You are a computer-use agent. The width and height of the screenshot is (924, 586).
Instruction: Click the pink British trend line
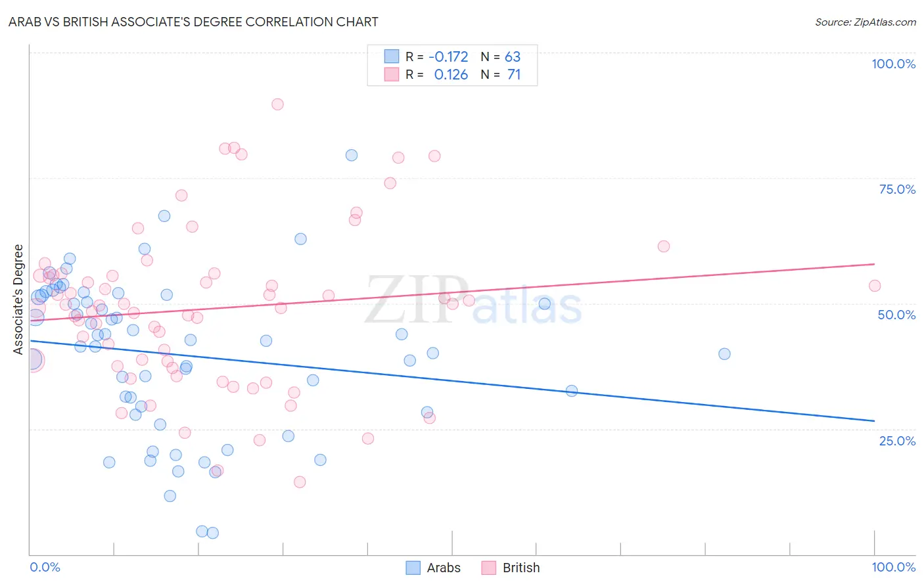452,292
